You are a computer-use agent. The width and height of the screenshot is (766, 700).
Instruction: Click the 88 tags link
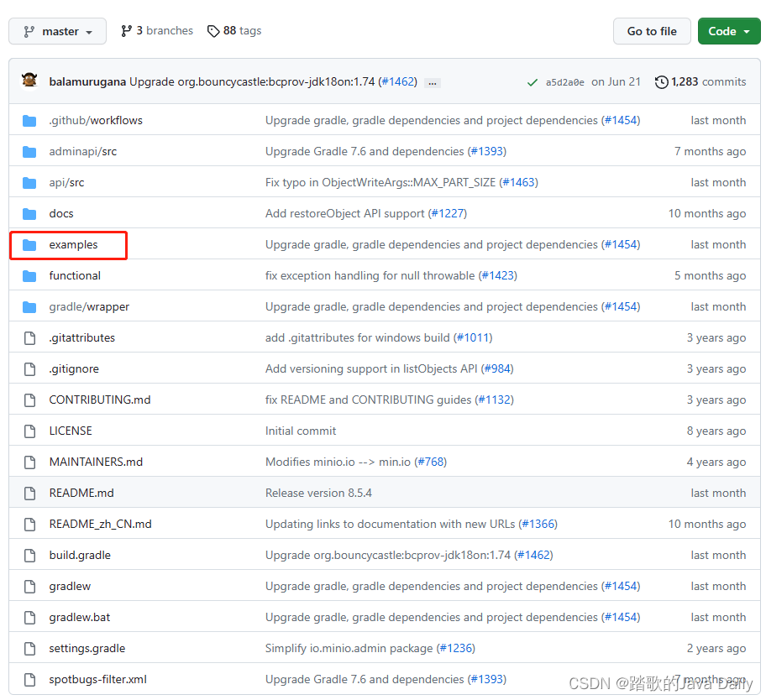pos(234,30)
